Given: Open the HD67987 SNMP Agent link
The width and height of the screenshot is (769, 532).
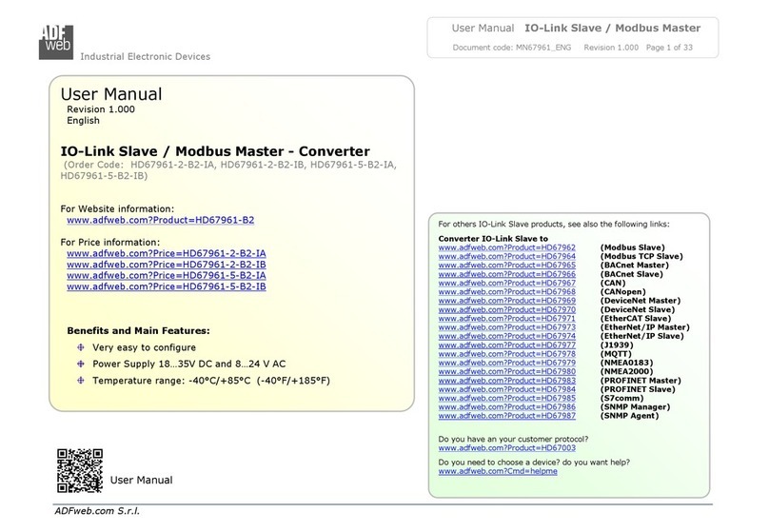Looking at the screenshot, I should (x=507, y=416).
